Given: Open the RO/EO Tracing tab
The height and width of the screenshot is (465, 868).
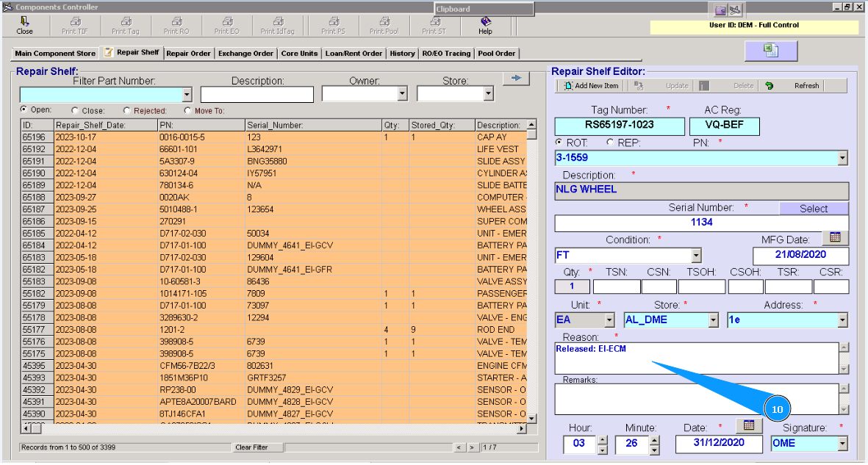Looking at the screenshot, I should (446, 54).
